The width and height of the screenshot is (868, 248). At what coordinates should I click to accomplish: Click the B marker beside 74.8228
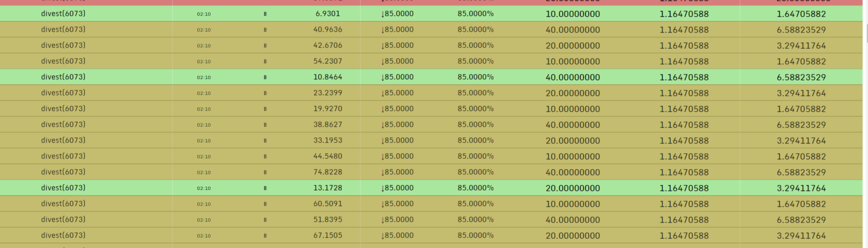tap(265, 172)
